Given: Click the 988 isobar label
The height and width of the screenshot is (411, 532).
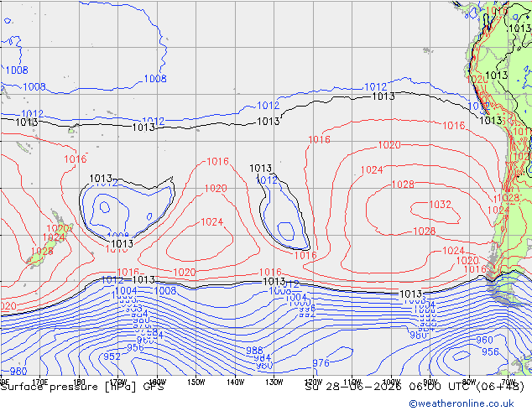Looking at the screenshot, I should click(254, 351).
